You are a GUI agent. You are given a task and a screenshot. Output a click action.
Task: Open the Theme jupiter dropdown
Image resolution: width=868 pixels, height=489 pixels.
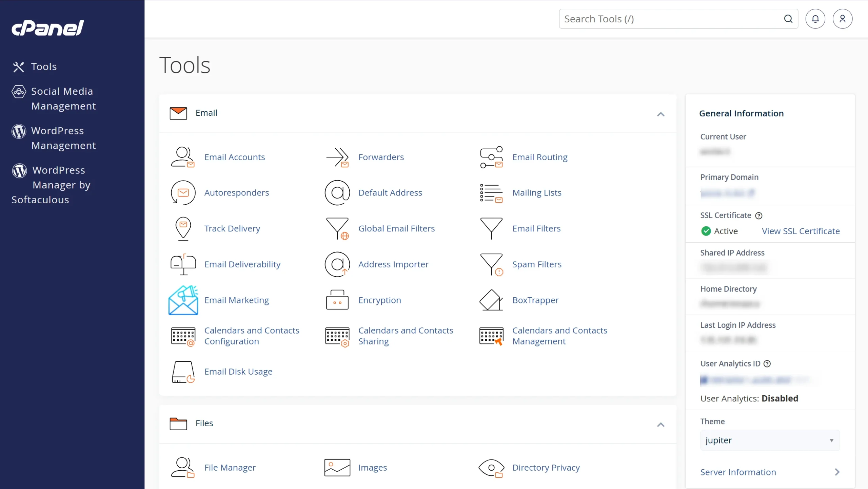point(770,440)
